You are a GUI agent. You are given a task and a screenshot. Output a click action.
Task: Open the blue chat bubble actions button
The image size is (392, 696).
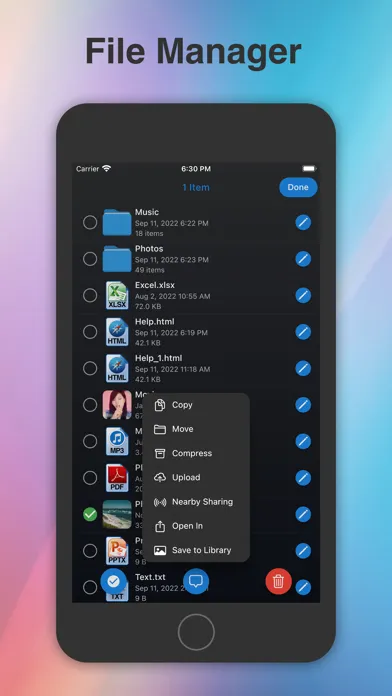(196, 581)
